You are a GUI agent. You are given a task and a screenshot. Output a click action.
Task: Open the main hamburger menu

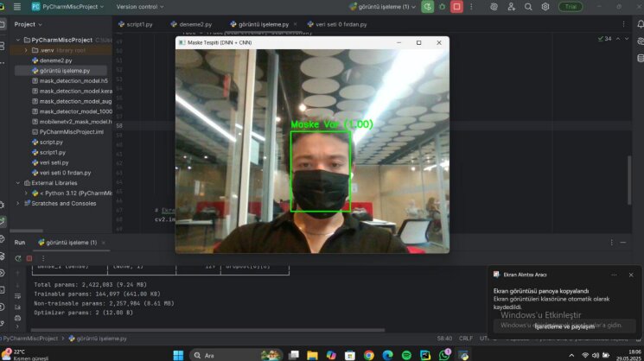point(16,7)
